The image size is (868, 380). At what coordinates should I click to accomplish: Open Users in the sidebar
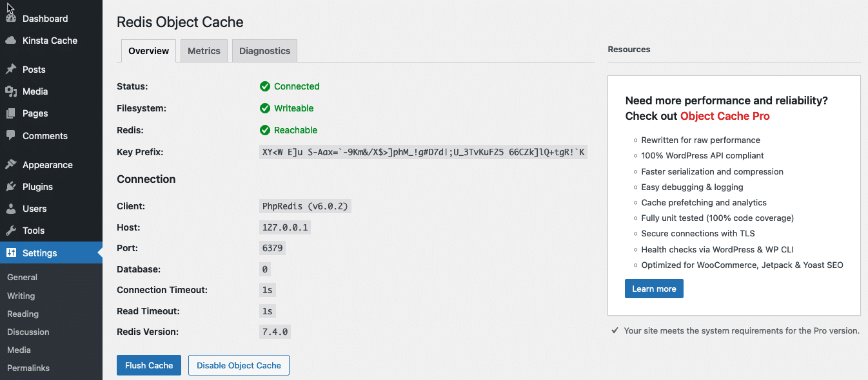click(51, 209)
